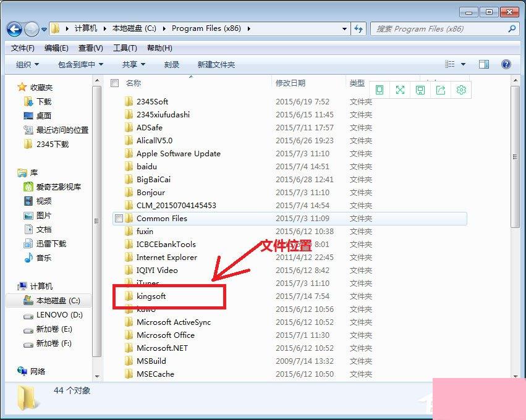Click the change view icon
Screen dimensions: 526x420
(450, 64)
